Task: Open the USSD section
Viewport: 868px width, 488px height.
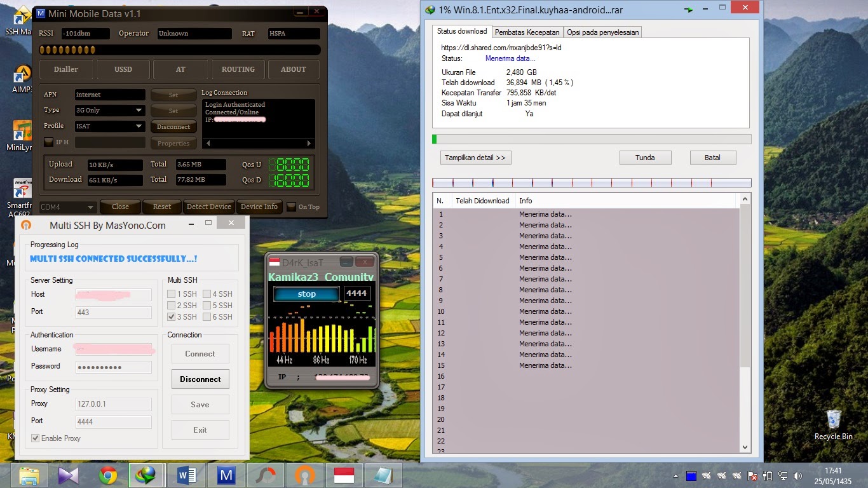Action: (123, 69)
